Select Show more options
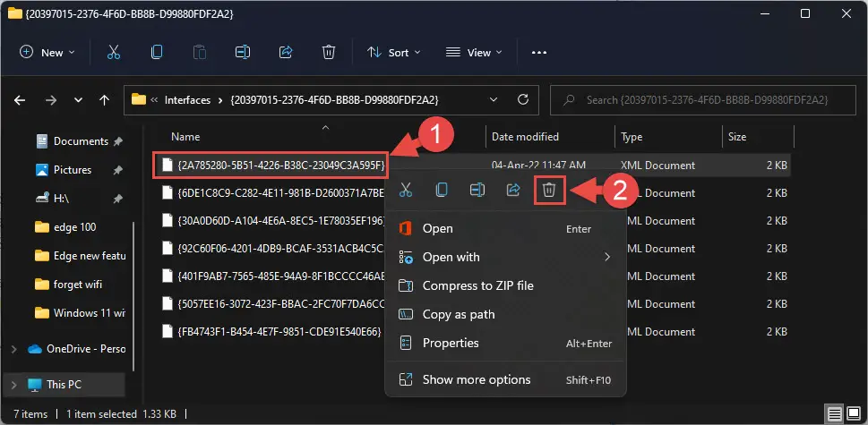 [505, 379]
